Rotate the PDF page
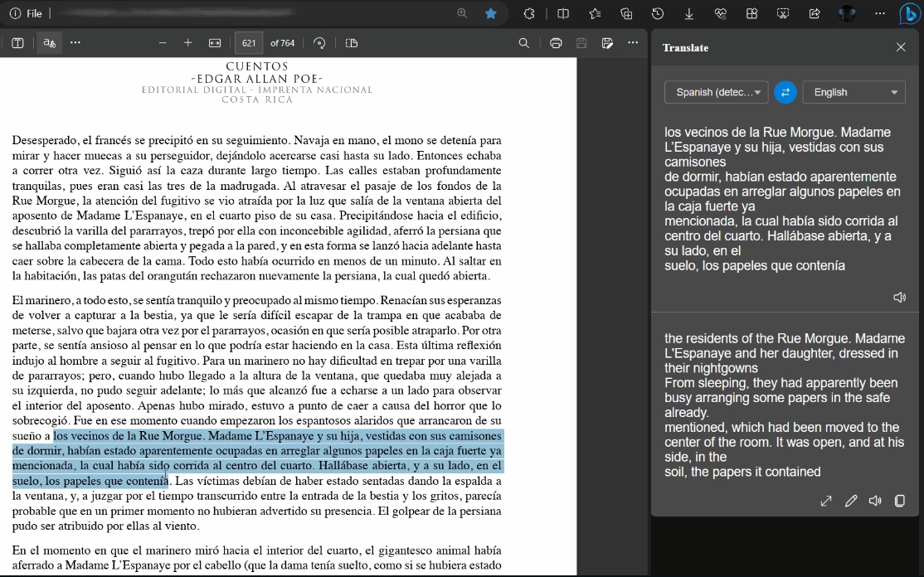The image size is (924, 577). coord(319,43)
